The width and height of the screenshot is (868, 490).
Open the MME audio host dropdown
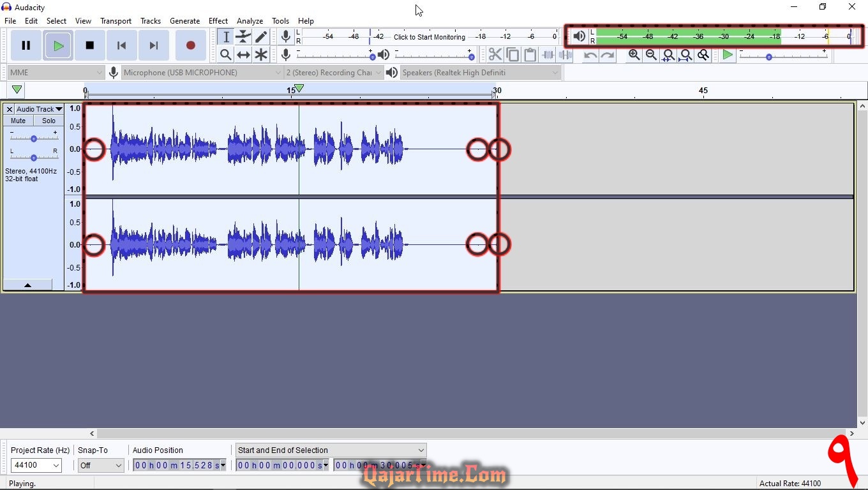point(56,73)
